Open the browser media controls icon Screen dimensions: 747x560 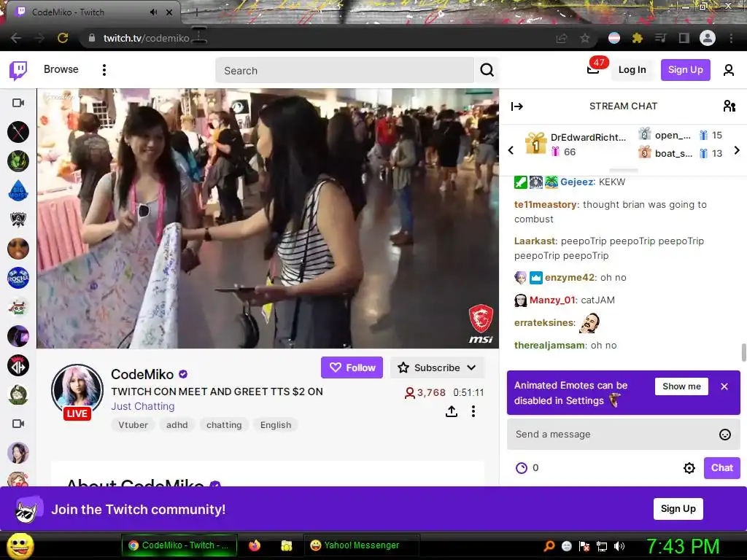(660, 38)
